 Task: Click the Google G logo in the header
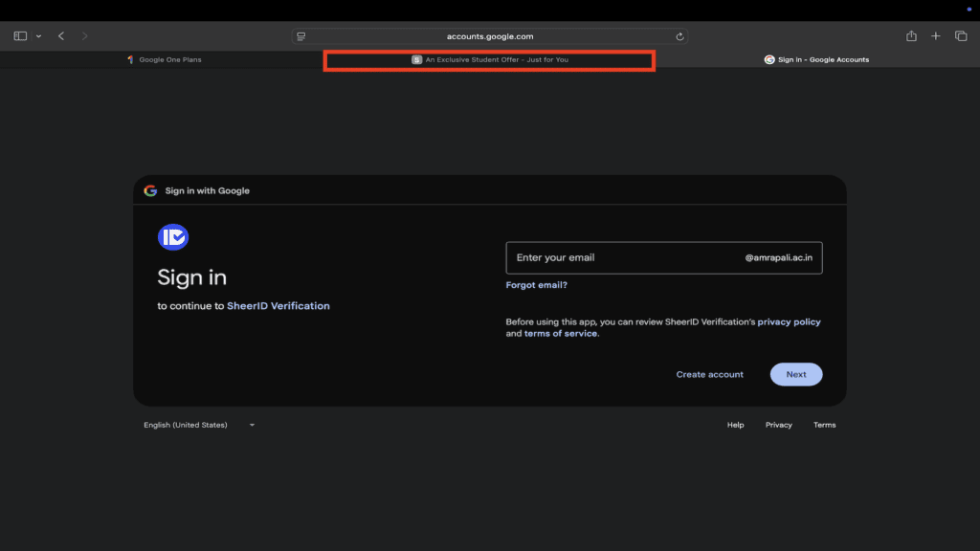152,189
